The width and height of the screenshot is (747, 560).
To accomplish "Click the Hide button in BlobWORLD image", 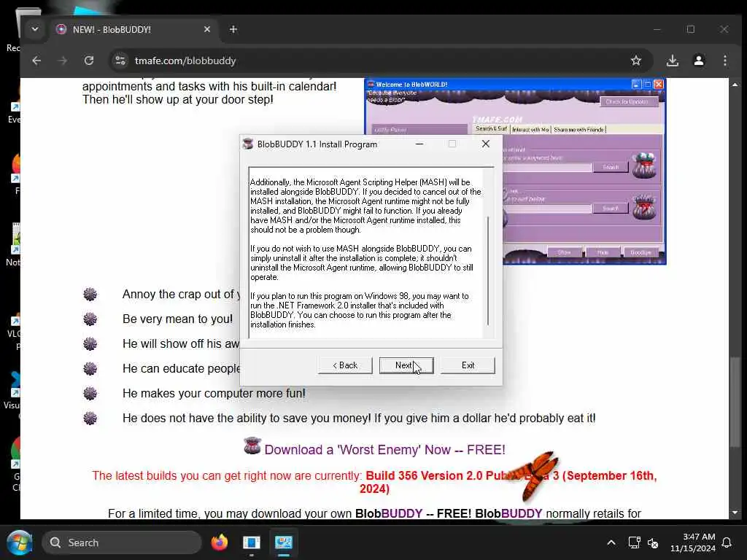I will 603,252.
